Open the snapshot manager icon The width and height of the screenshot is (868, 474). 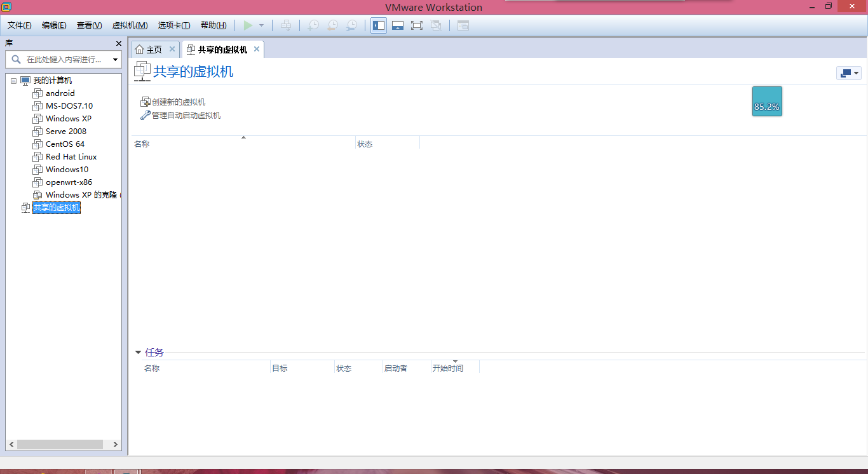tap(351, 25)
